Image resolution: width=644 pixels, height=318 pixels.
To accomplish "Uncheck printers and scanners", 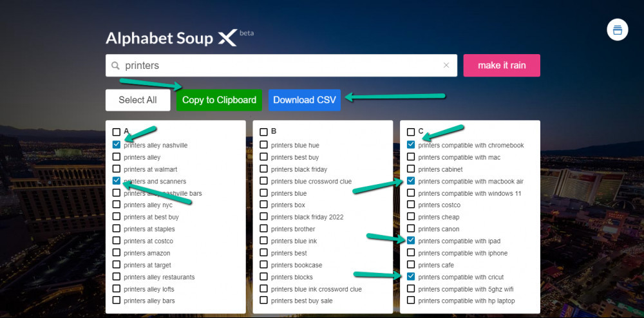I will coord(116,180).
